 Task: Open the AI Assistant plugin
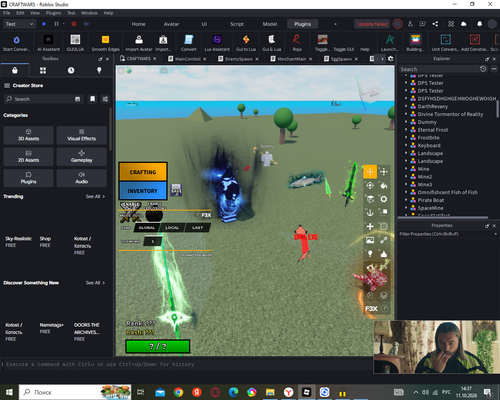pyautogui.click(x=48, y=43)
